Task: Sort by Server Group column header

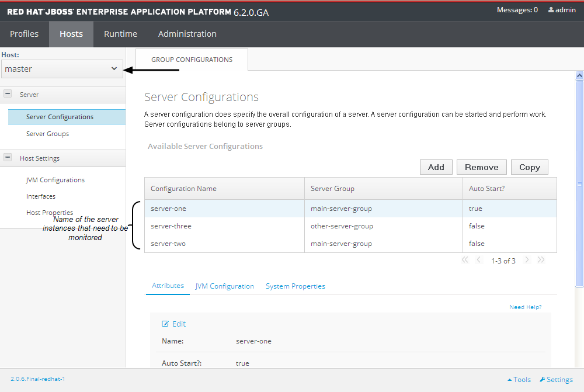Action: (384, 189)
